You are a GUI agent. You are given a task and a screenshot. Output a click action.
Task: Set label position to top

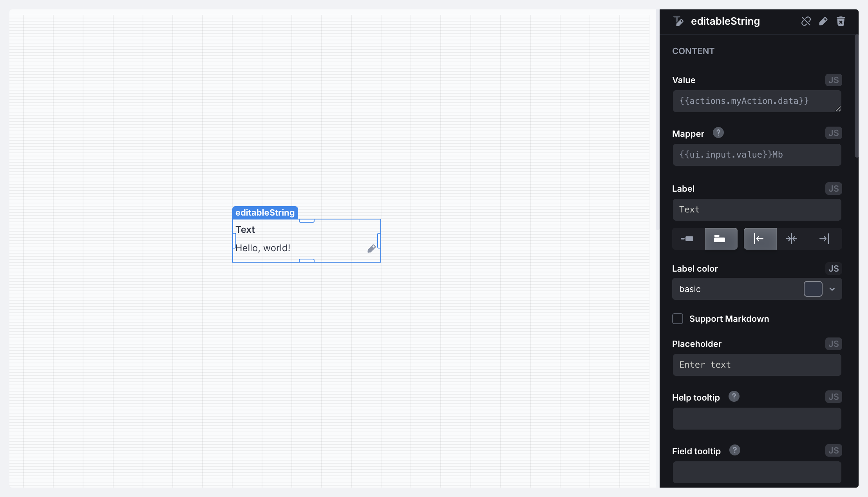(x=721, y=239)
